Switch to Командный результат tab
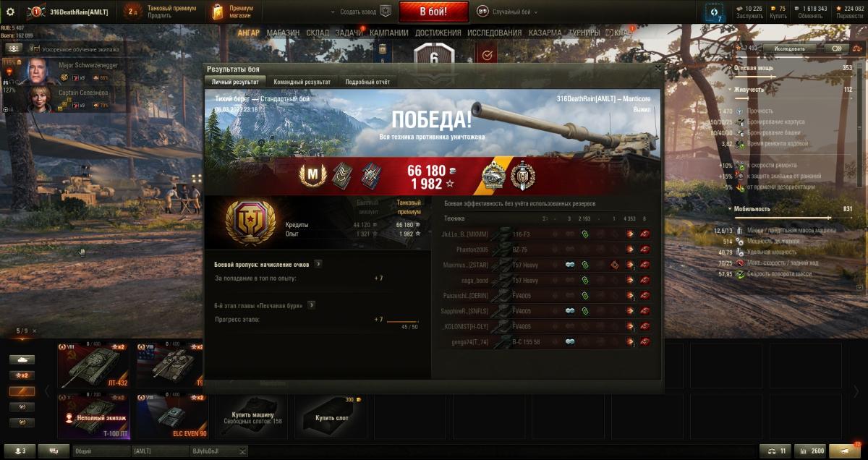The width and height of the screenshot is (868, 460). coord(302,82)
